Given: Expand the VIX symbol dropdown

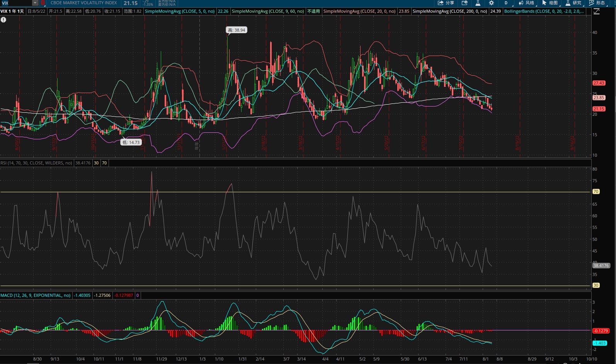Looking at the screenshot, I should pyautogui.click(x=35, y=3).
